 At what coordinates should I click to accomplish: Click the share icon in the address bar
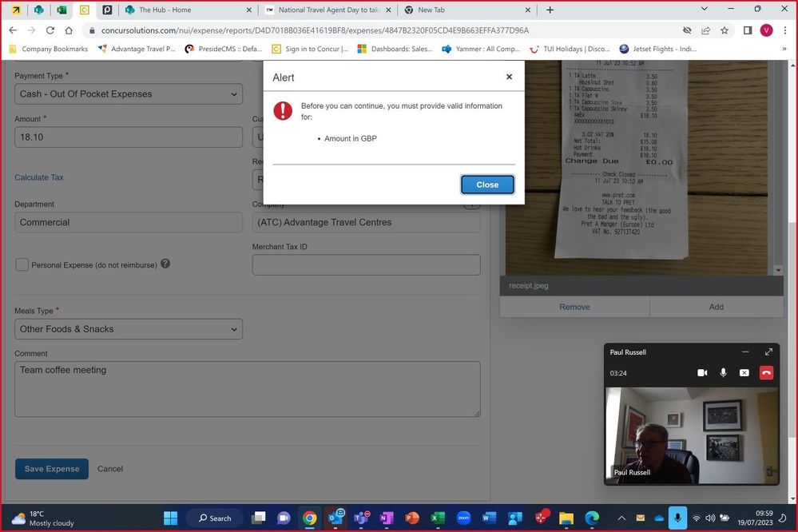coord(705,30)
